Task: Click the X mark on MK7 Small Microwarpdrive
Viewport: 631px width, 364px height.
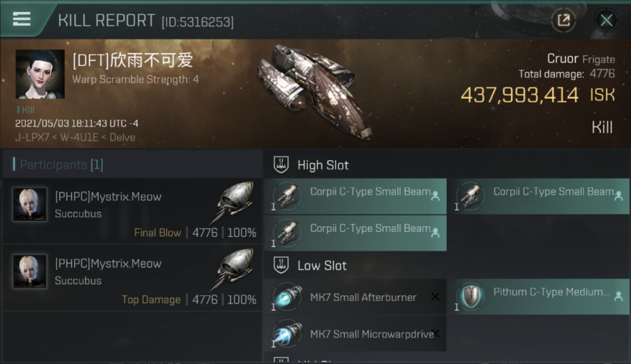Action: click(x=435, y=333)
